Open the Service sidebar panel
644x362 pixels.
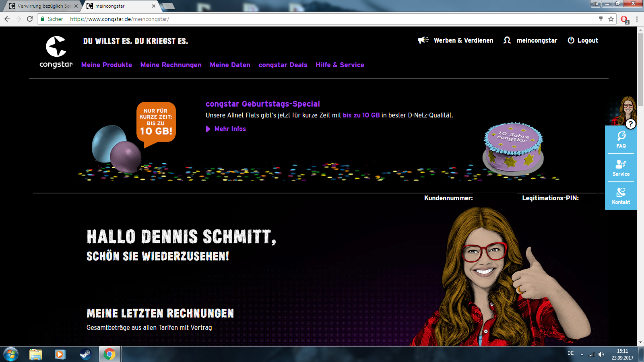click(621, 168)
